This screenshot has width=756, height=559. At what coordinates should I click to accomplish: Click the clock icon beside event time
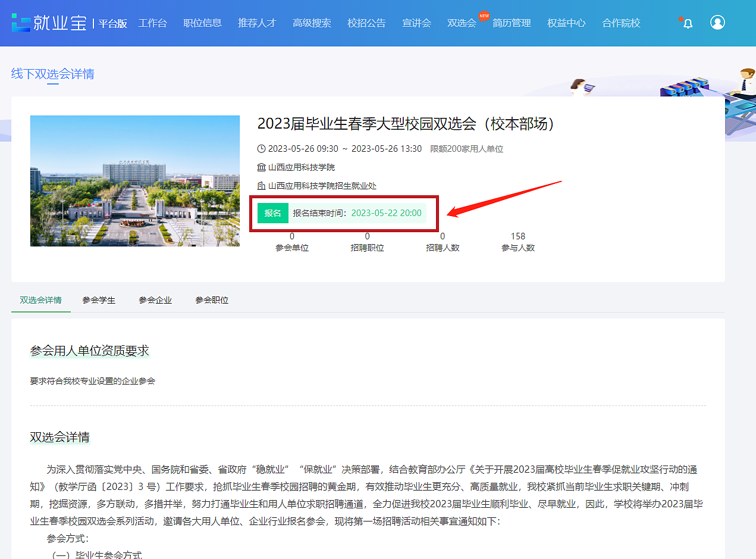261,149
